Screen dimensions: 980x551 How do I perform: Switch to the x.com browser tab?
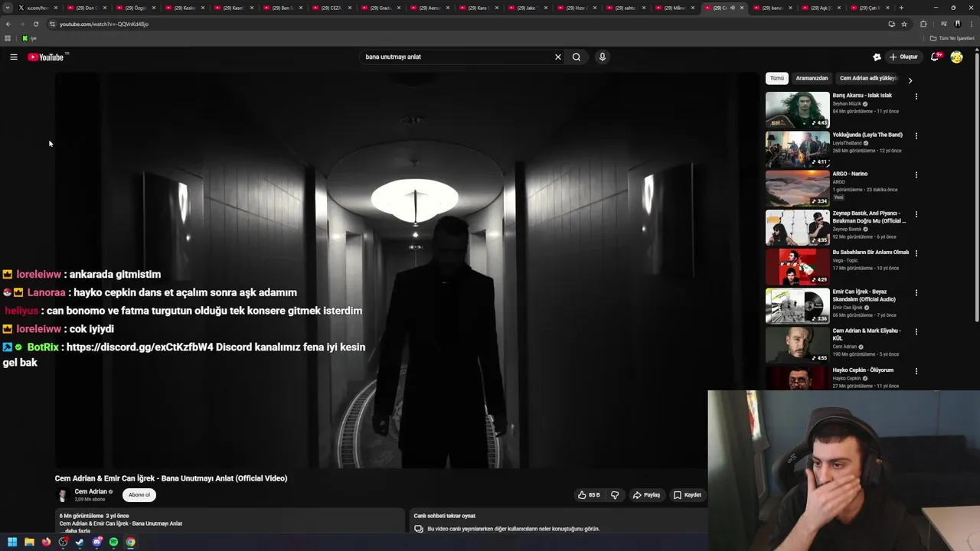pyautogui.click(x=38, y=8)
